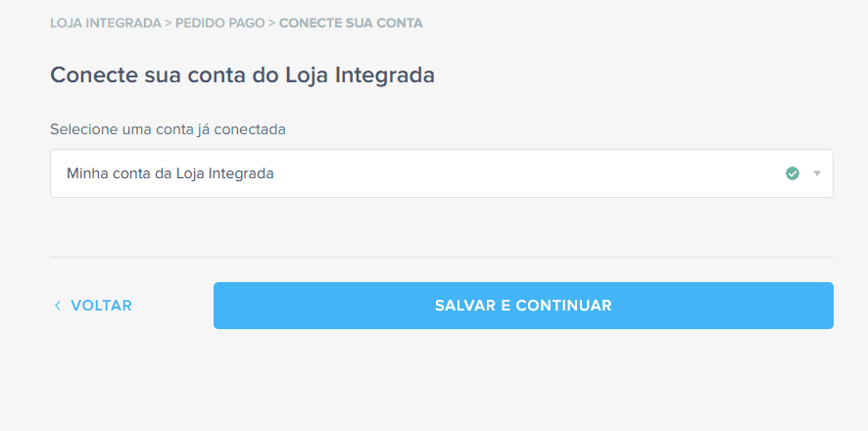Select "Minha conta da Loja Integrada" text
The width and height of the screenshot is (868, 431).
[170, 173]
